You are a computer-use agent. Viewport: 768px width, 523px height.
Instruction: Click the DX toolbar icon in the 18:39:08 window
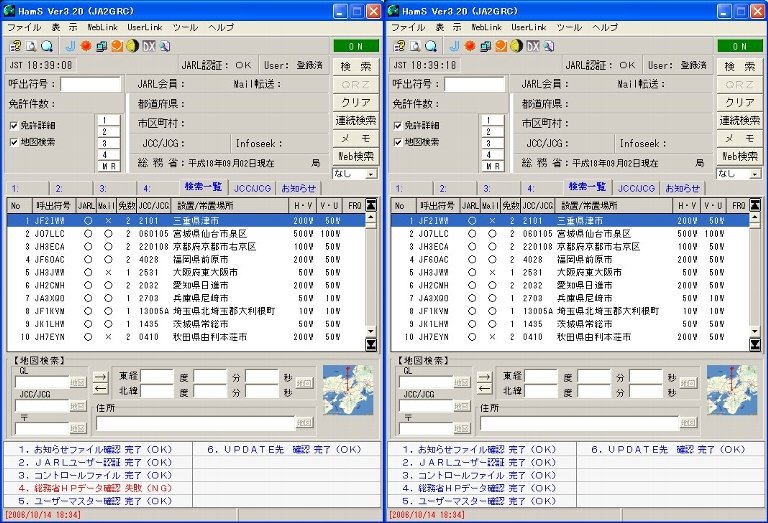[x=149, y=46]
